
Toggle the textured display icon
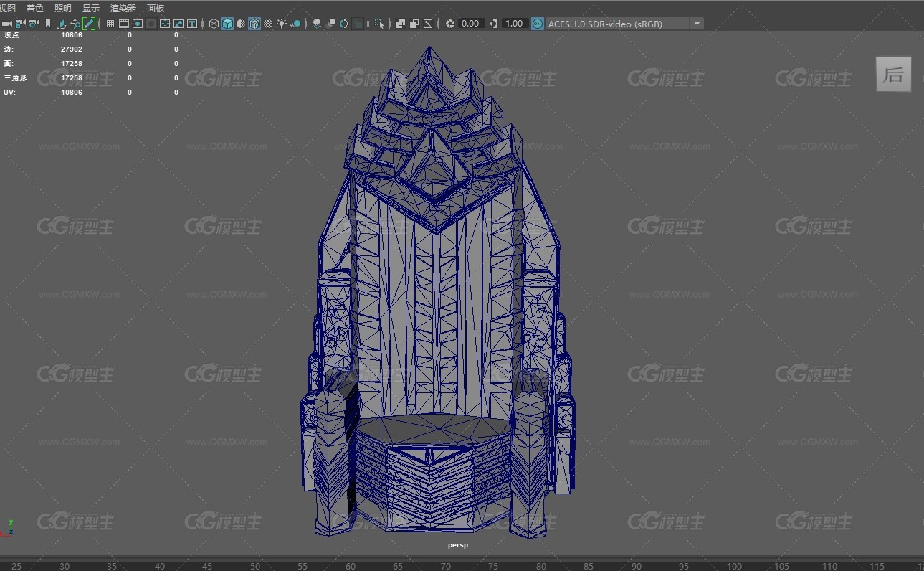(x=268, y=24)
